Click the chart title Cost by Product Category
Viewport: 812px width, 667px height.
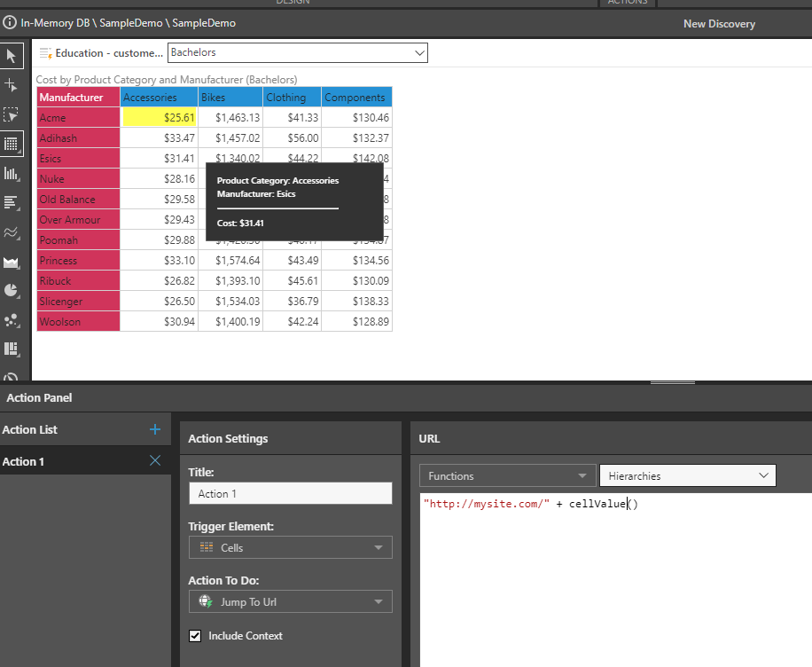(x=167, y=80)
